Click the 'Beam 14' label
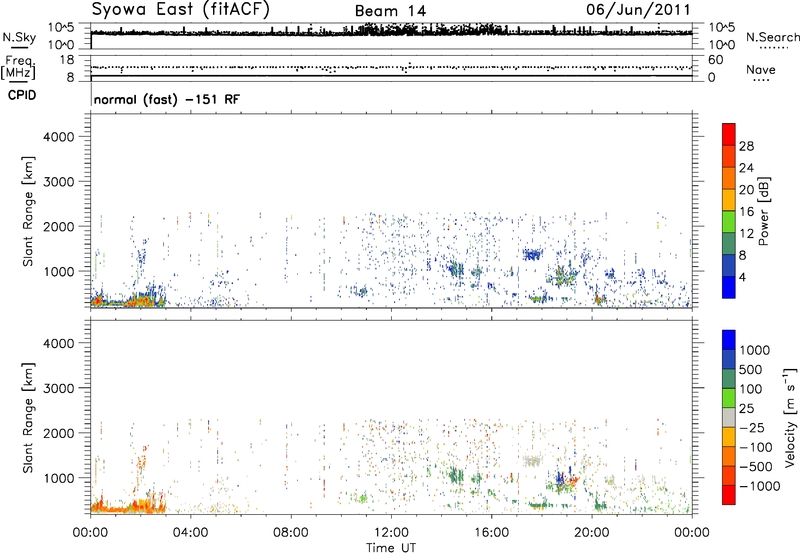800x554 pixels. [390, 11]
